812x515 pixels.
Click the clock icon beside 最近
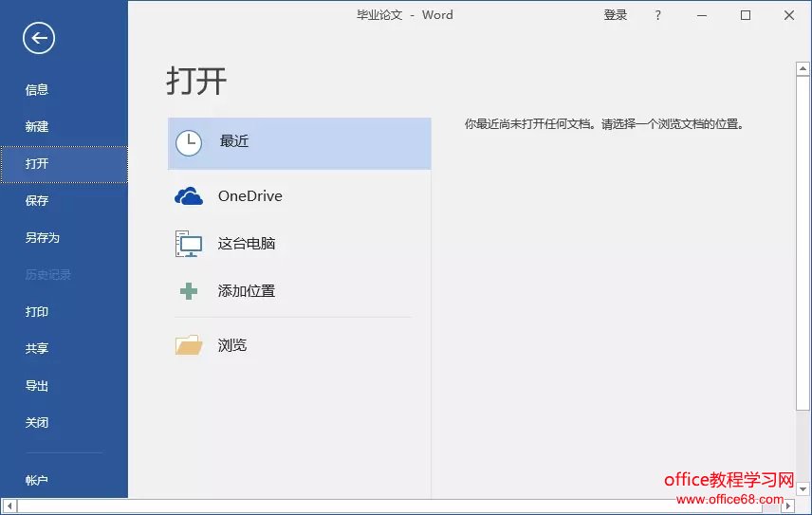point(189,143)
